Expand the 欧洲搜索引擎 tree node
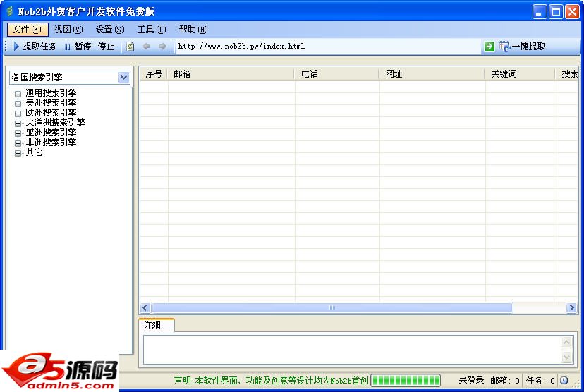This screenshot has width=584, height=392. coord(18,114)
